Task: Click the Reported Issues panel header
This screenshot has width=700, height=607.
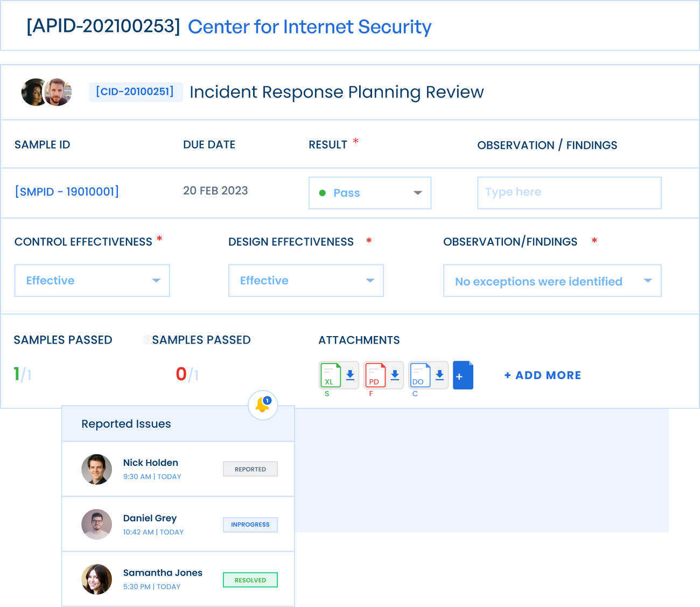Action: 178,424
